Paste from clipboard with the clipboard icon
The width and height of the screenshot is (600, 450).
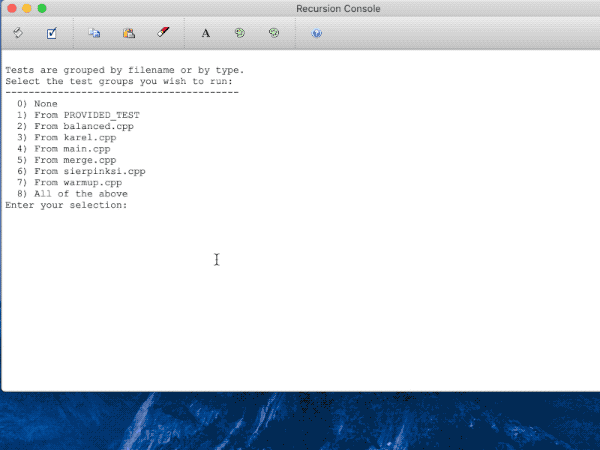128,33
